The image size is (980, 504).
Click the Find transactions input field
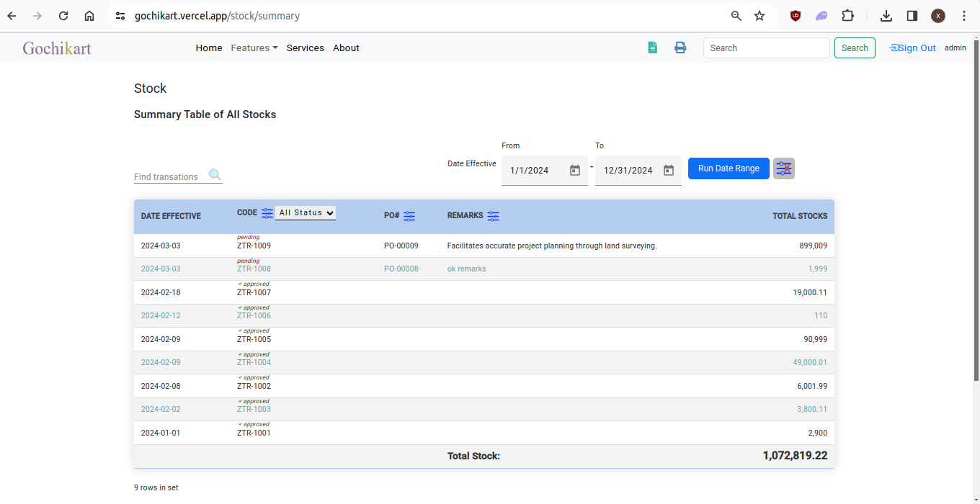(x=169, y=176)
